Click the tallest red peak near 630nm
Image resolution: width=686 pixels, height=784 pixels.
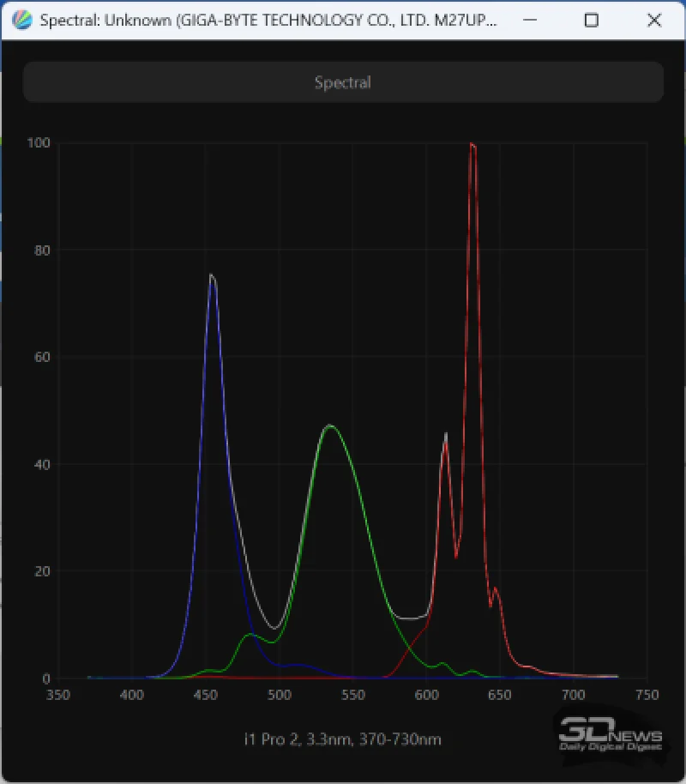pos(472,145)
